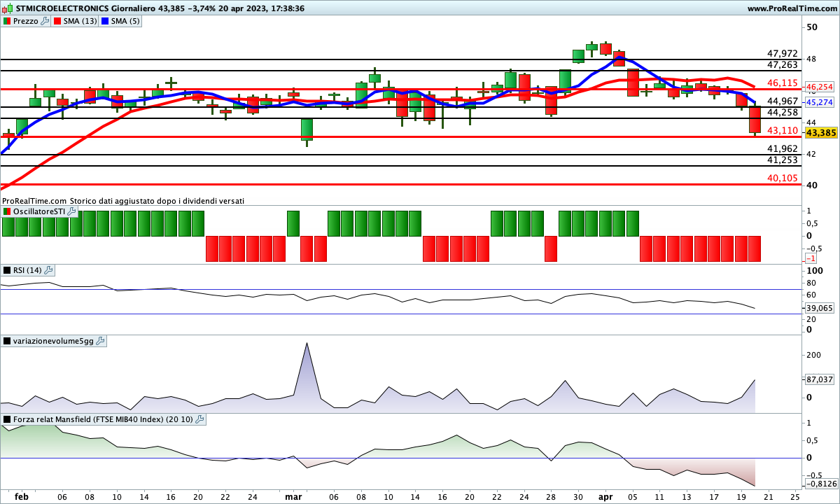Click the level label 44,258
Viewport: 840px width, 504px height.
pyautogui.click(x=783, y=112)
